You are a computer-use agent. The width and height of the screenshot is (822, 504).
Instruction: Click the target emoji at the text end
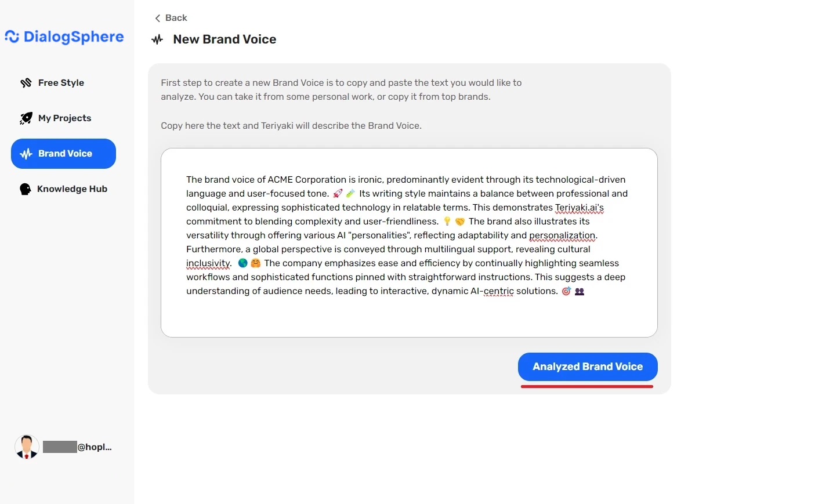coord(566,291)
